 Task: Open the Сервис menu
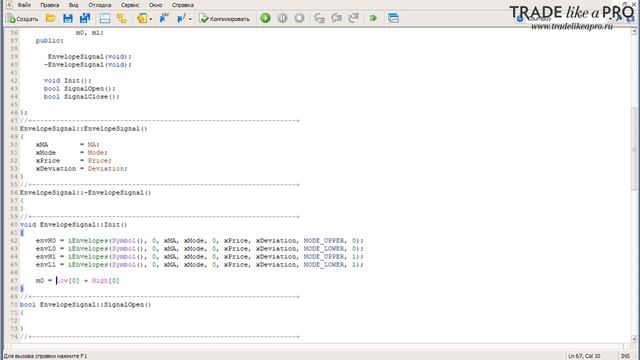pos(130,5)
